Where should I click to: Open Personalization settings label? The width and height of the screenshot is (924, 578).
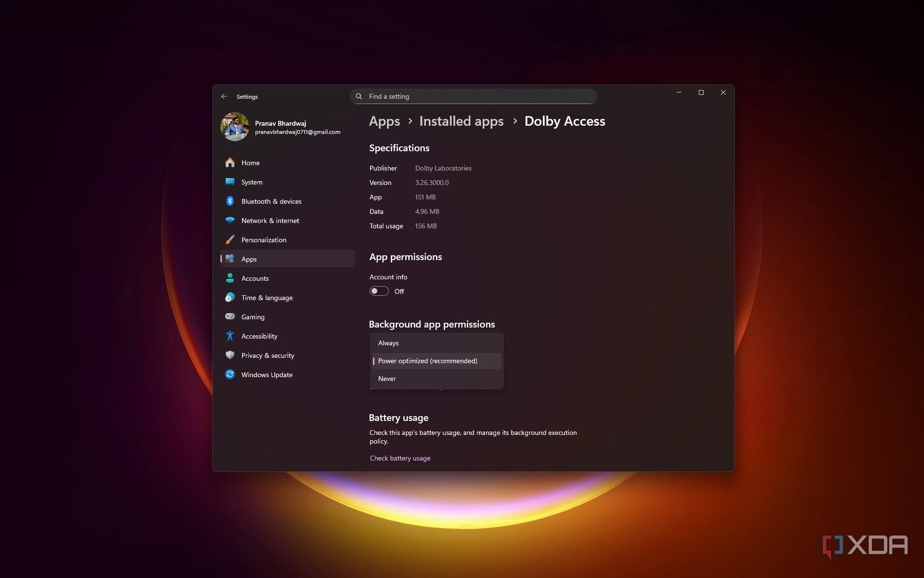(264, 240)
